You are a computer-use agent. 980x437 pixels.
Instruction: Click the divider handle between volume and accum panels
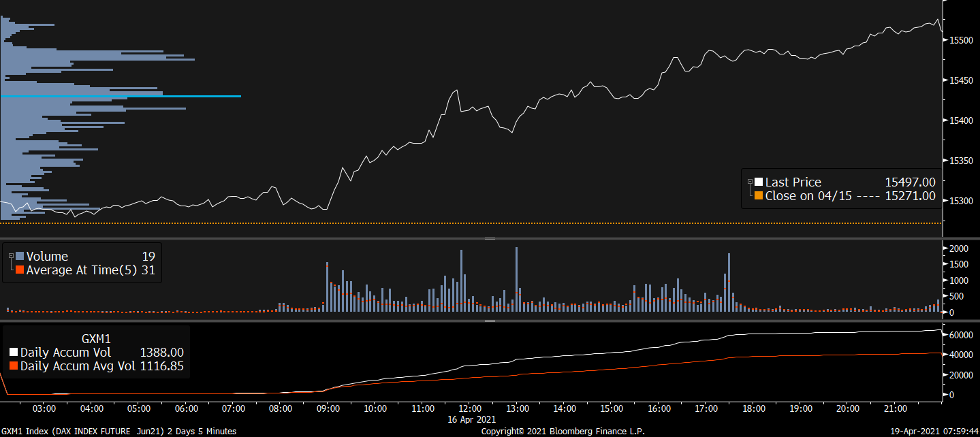(x=489, y=320)
